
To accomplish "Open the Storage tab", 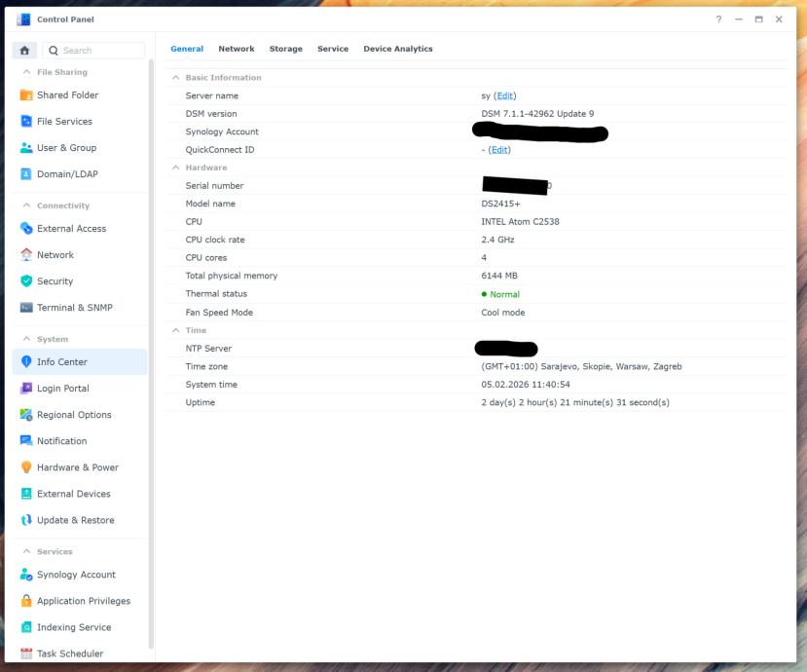I will click(x=285, y=49).
